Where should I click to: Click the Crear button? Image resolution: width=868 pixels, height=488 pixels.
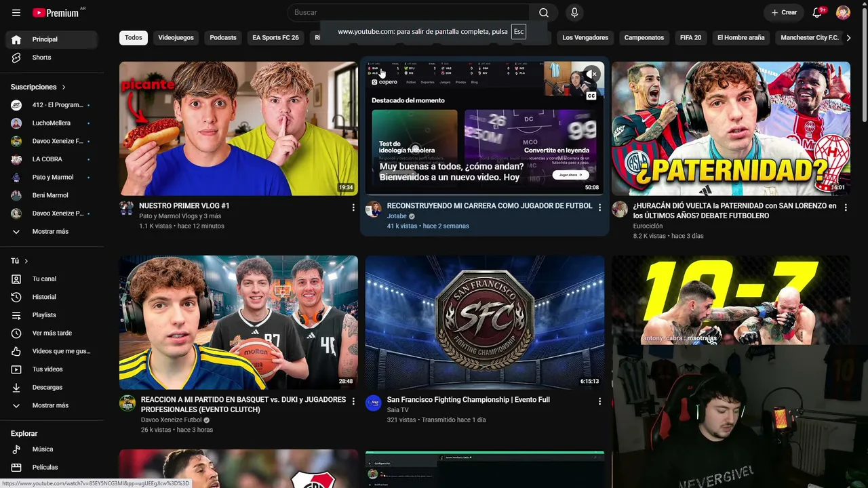click(x=784, y=13)
